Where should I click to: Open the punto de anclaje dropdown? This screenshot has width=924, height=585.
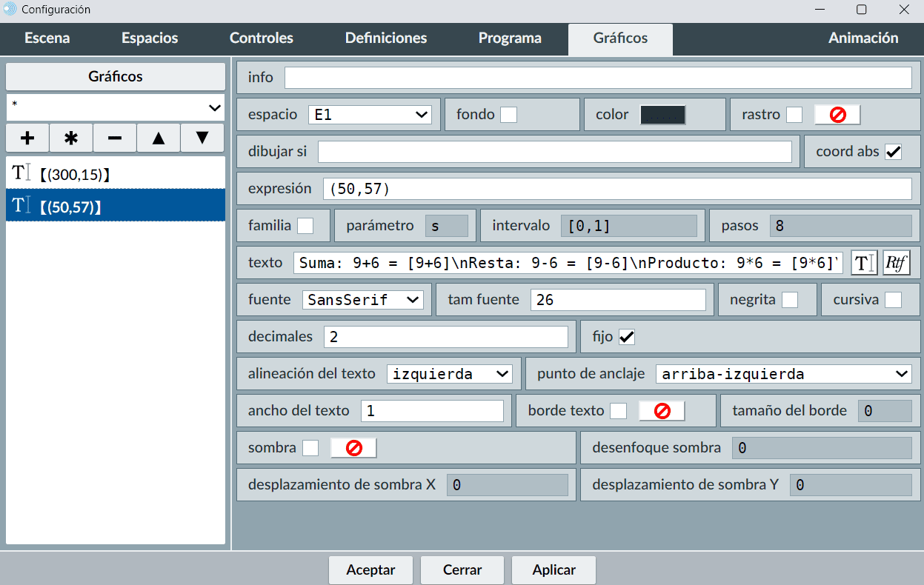pyautogui.click(x=783, y=374)
